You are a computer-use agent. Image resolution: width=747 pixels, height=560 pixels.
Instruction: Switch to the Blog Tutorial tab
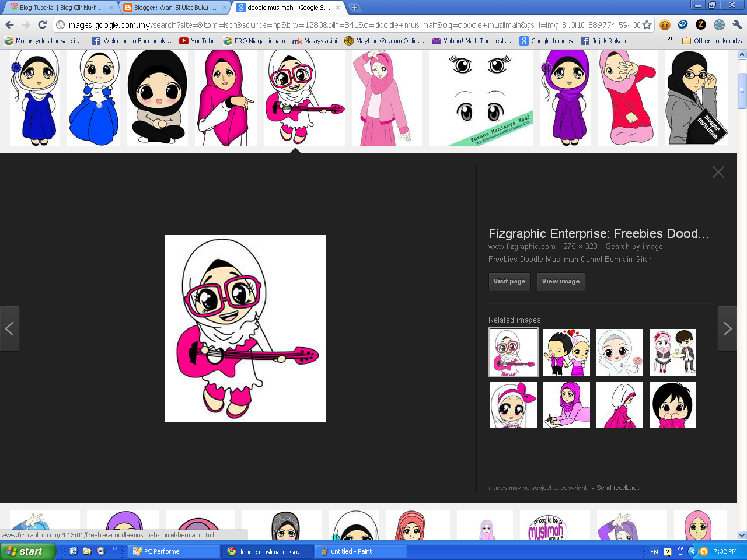(x=61, y=8)
